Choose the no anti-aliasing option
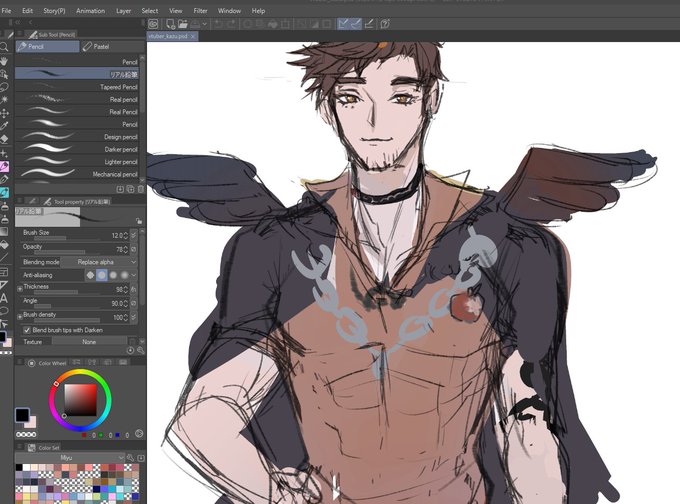The height and width of the screenshot is (504, 680). click(x=90, y=275)
